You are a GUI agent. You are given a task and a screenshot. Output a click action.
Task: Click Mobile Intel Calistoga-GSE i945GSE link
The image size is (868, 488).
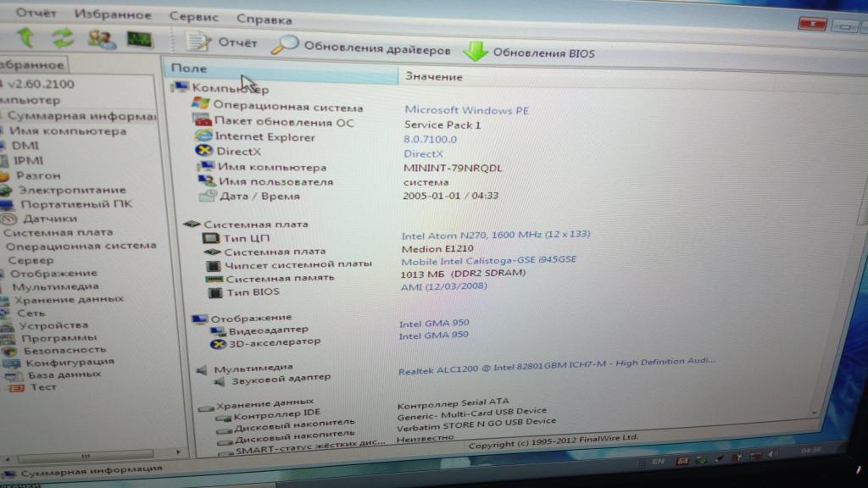pyautogui.click(x=489, y=261)
